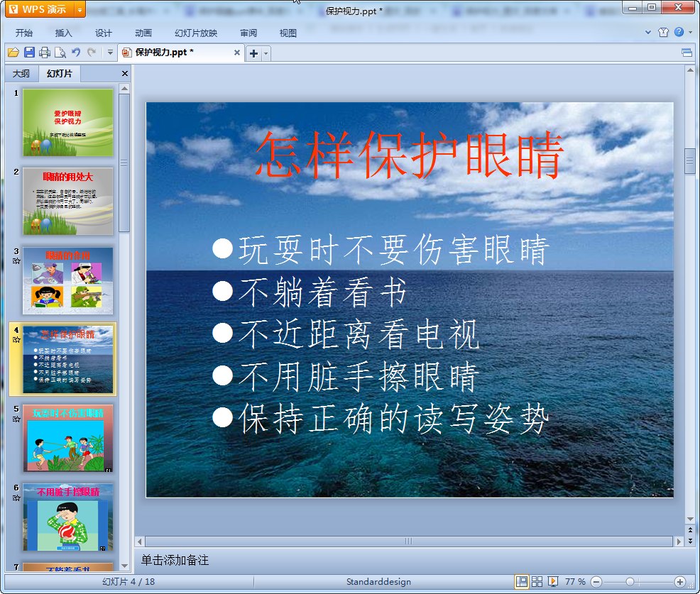This screenshot has width=700, height=594.
Task: Click the window switch icon at toolbar right
Action: tap(687, 53)
